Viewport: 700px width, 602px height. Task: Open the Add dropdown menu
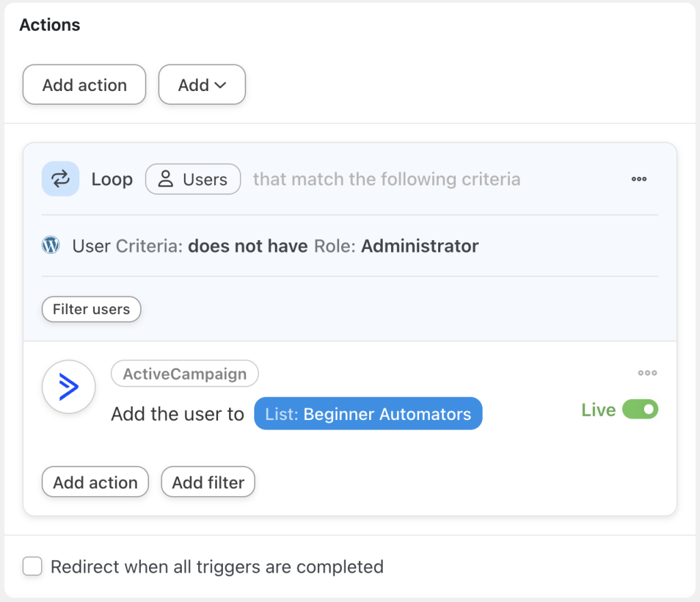tap(202, 84)
